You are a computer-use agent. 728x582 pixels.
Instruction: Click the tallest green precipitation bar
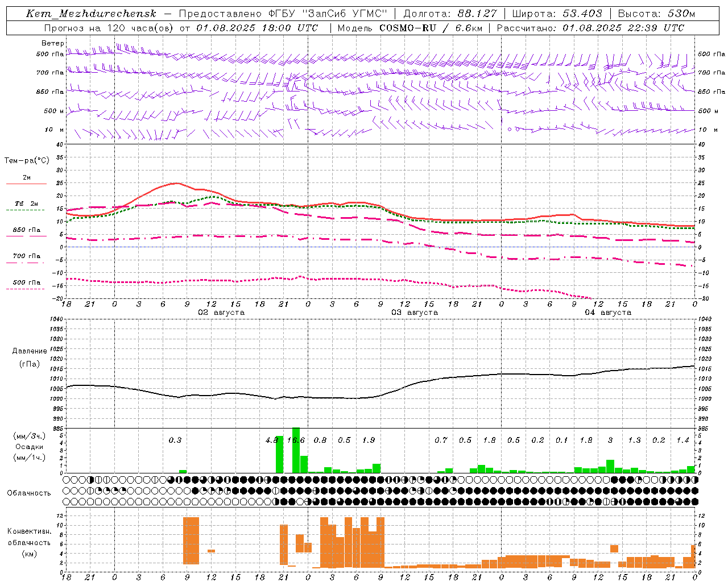click(296, 450)
